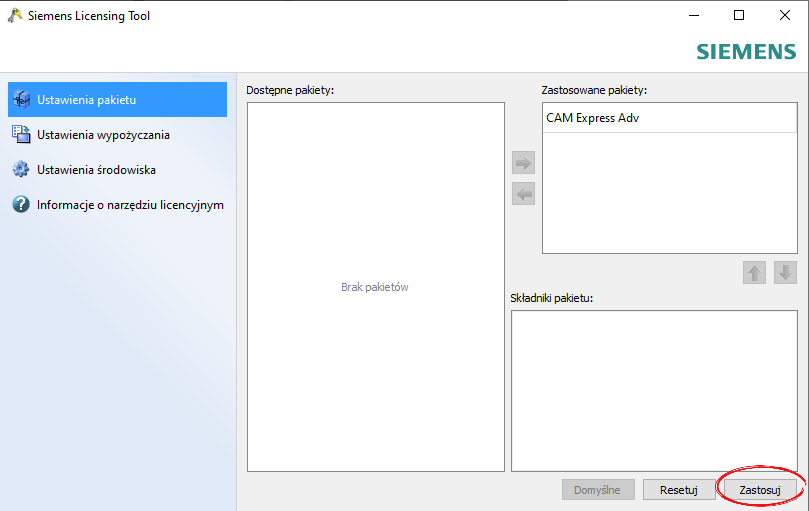Screen dimensions: 809x511
Task: Click the left arrow remove package button
Action: pyautogui.click(x=523, y=194)
